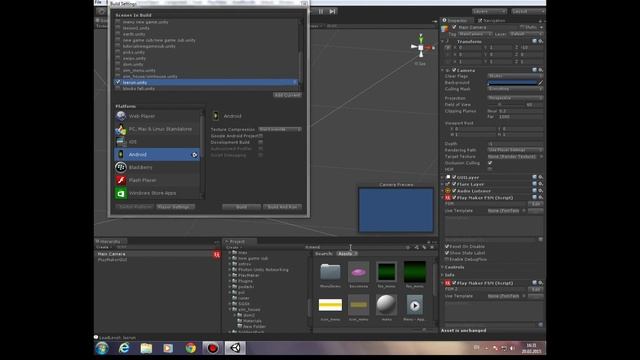Image resolution: width=640 pixels, height=360 pixels.
Task: Click the scene orientation gizmo
Action: [421, 47]
